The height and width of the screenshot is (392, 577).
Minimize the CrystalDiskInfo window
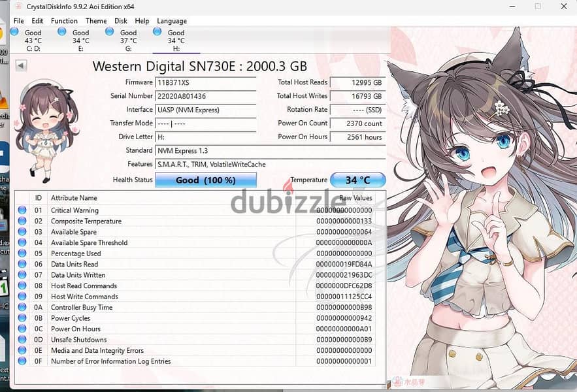click(512, 7)
